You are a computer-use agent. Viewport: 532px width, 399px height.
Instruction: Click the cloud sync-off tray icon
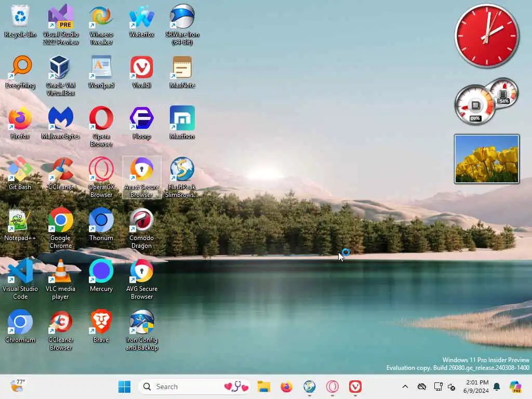(422, 387)
